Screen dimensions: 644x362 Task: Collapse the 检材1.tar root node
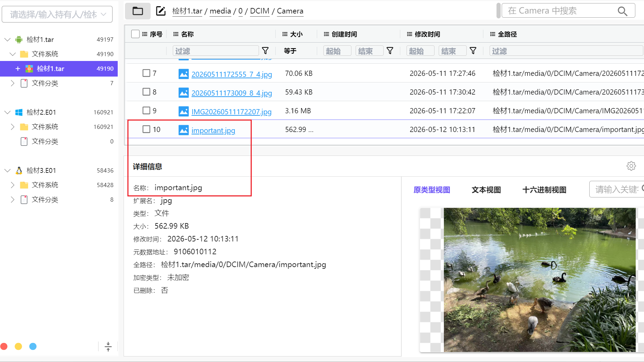7,39
